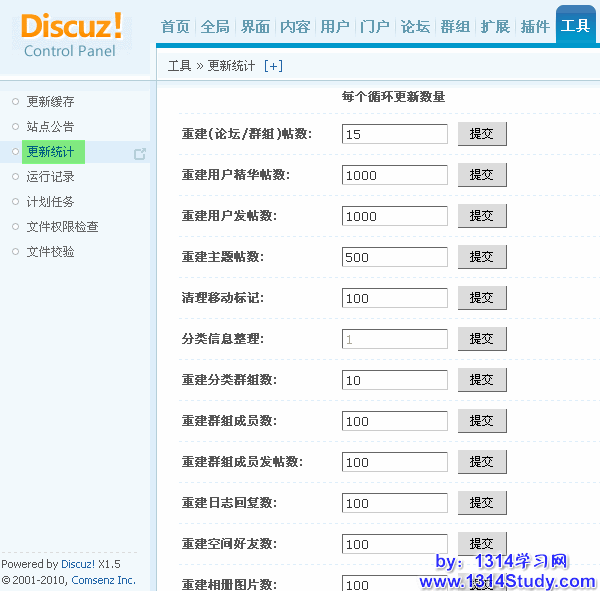Select 站点公告 in the left menu
This screenshot has width=600, height=591.
(50, 127)
